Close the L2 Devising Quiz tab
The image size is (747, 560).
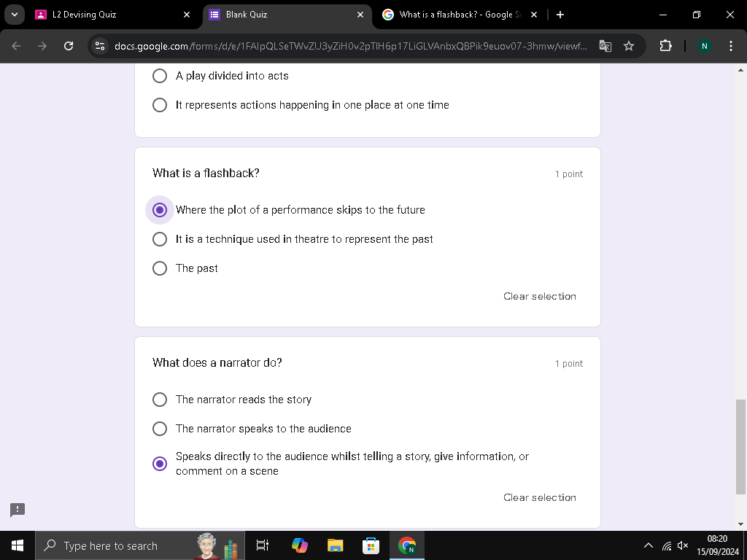pos(187,15)
